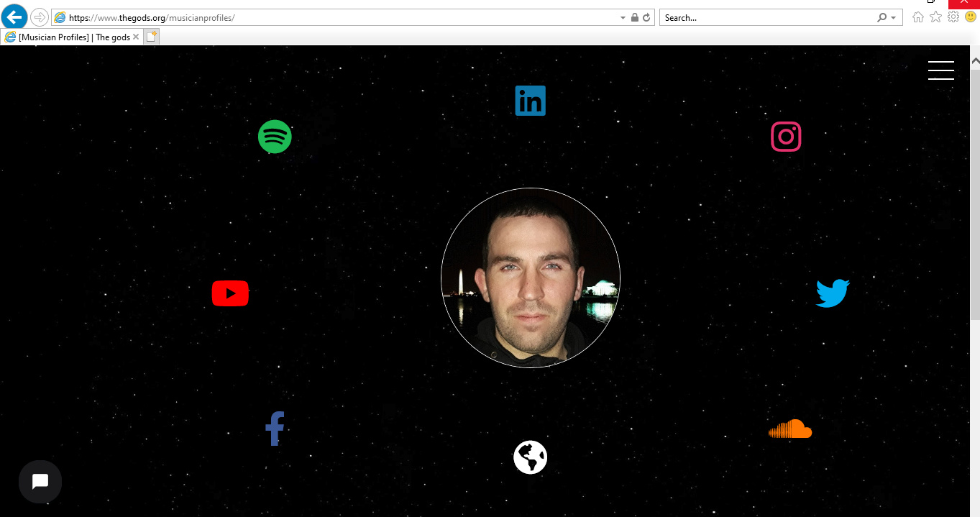Screen dimensions: 980x517
Task: Open the YouTube icon link
Action: [230, 293]
